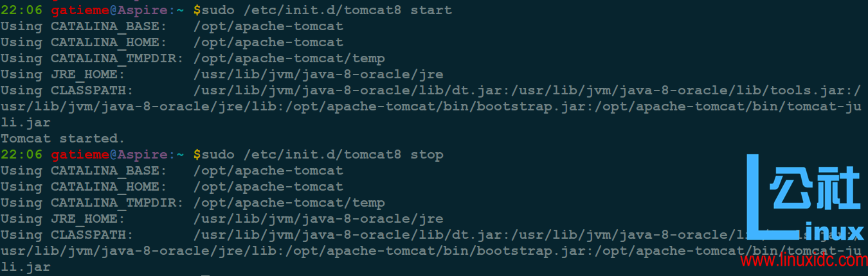
Task: Click the /opt/apache-tomcat/temp path in start output
Action: click(x=289, y=58)
